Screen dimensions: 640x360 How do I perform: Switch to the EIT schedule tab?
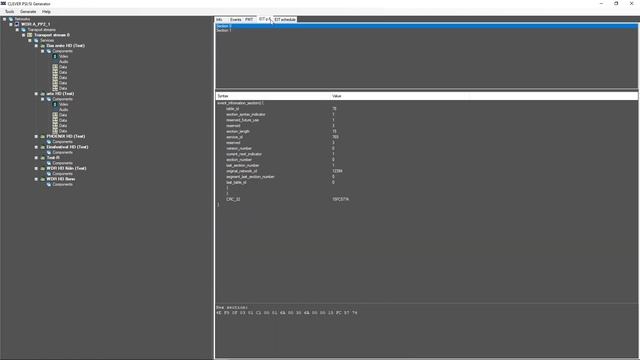point(285,20)
